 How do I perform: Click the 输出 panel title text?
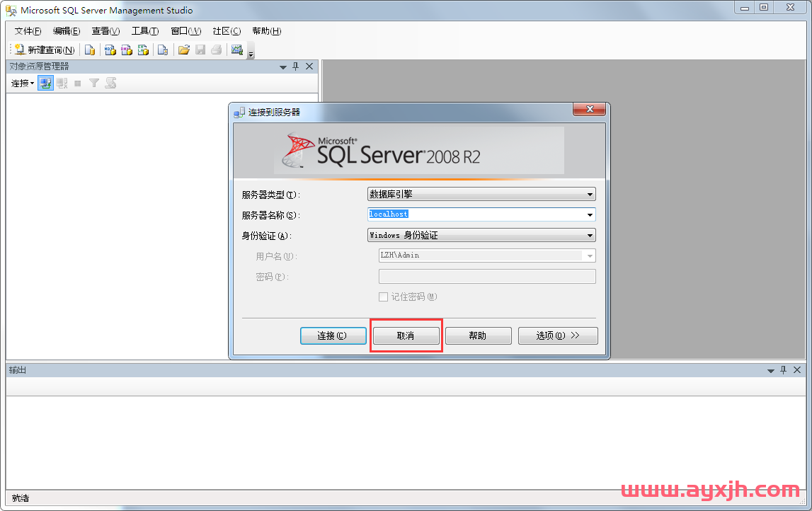17,370
